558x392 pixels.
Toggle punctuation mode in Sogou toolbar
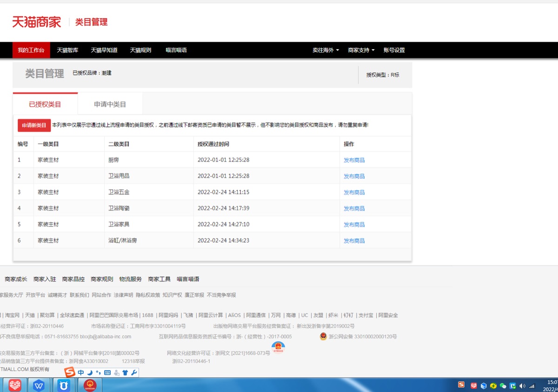tap(98, 372)
